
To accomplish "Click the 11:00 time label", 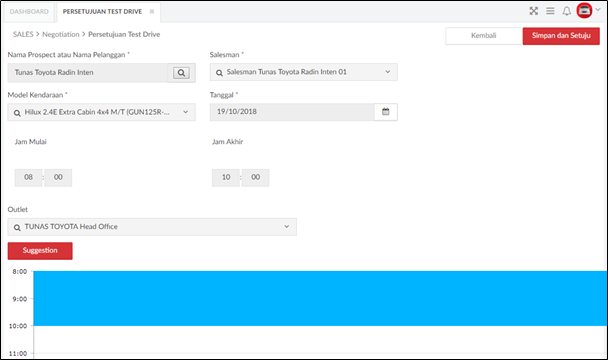I will [18, 354].
